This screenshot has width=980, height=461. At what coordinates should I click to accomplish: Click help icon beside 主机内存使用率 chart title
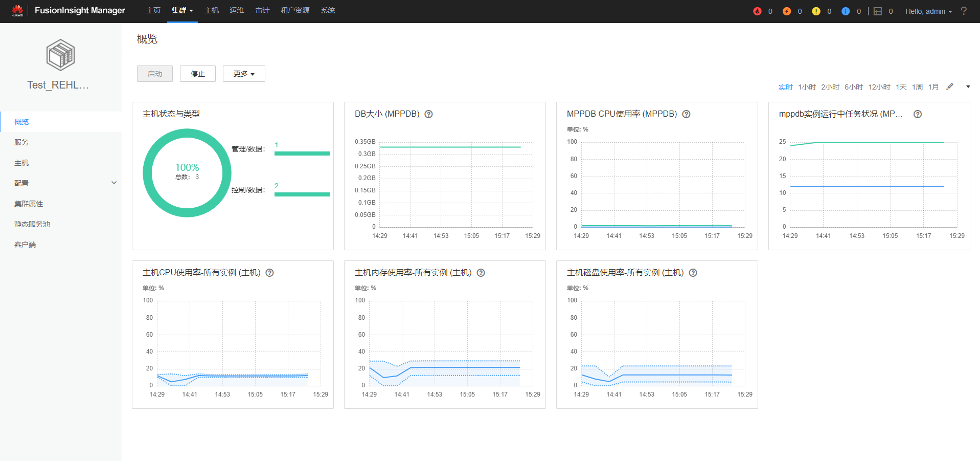pyautogui.click(x=481, y=273)
